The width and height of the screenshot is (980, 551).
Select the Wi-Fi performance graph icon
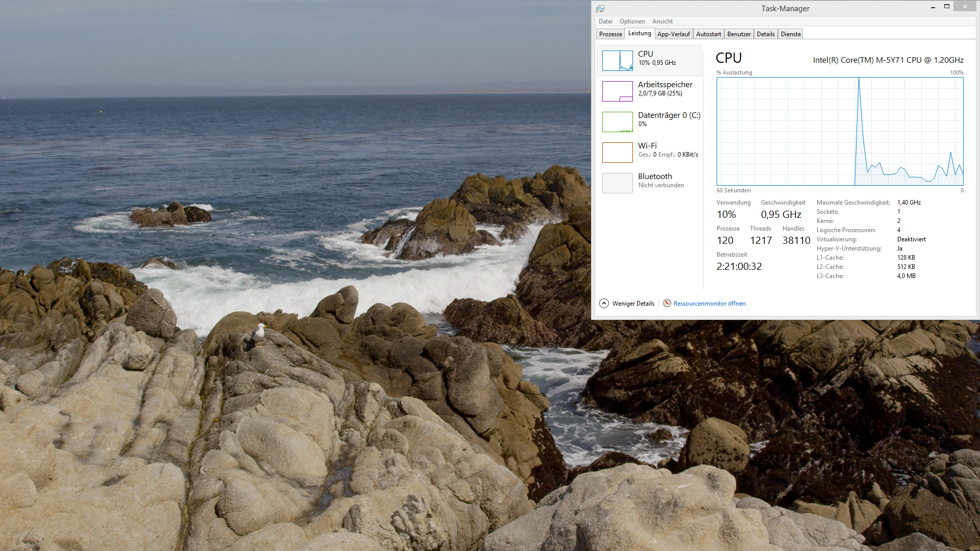(x=617, y=153)
